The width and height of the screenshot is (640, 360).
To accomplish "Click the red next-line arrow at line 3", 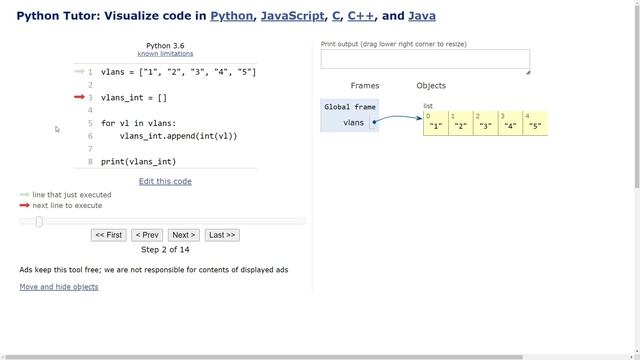I will [x=79, y=97].
